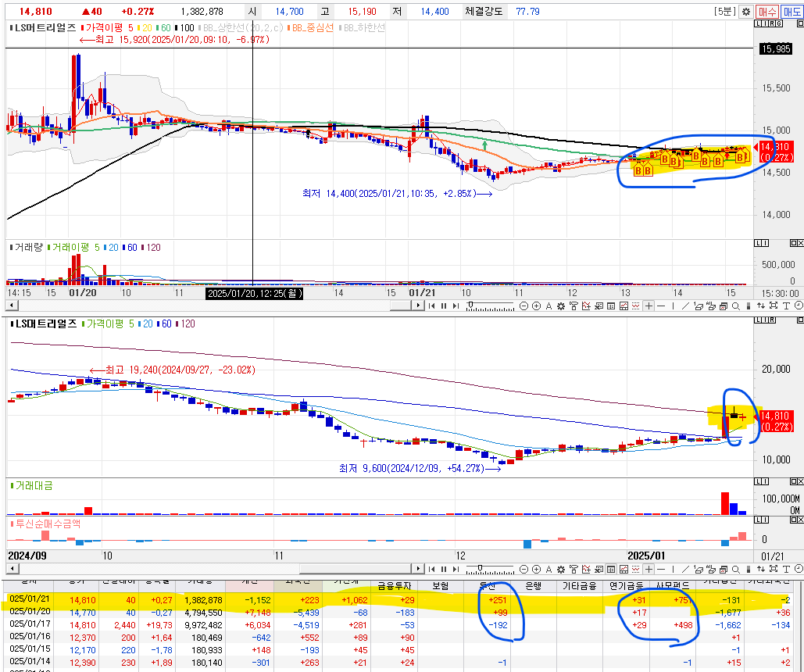Maximize or close the 거래량 volume pane
804x672 pixels.
click(x=796, y=243)
